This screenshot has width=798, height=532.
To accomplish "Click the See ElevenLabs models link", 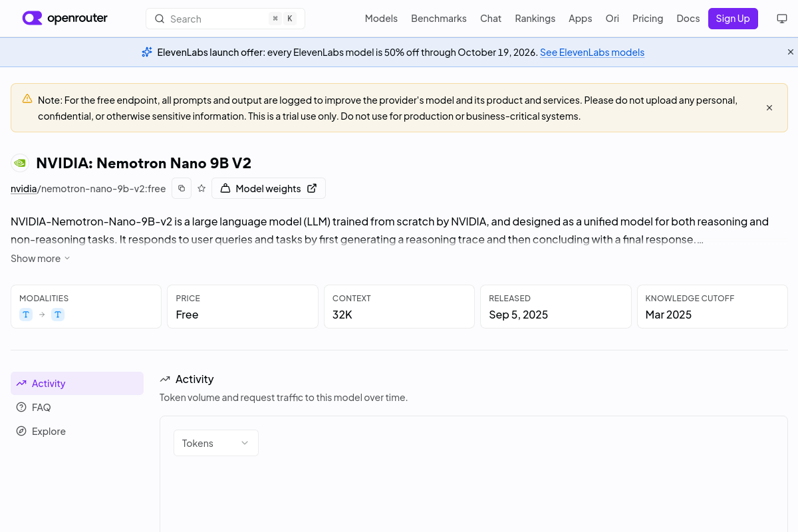I will pos(592,53).
